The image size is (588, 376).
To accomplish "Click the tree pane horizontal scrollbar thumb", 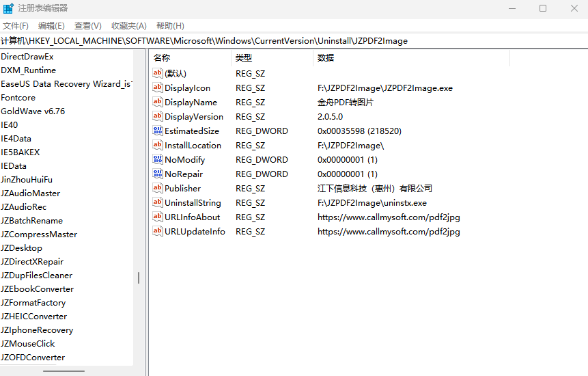I will click(64, 371).
